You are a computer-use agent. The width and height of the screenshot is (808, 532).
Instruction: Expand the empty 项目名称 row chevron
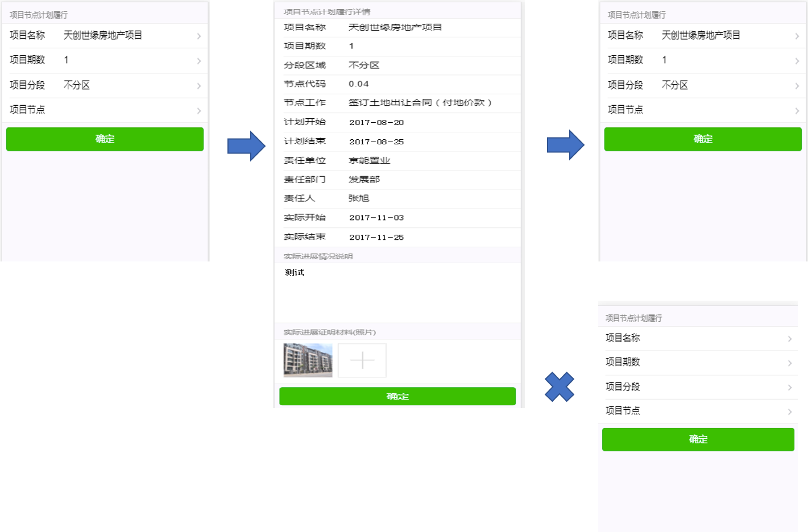pyautogui.click(x=789, y=339)
